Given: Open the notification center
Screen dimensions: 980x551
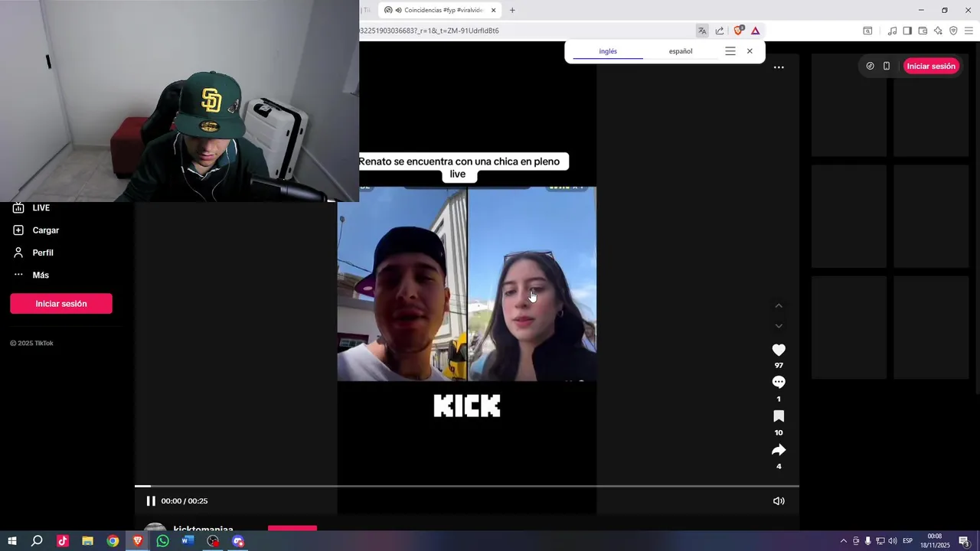Looking at the screenshot, I should pyautogui.click(x=964, y=541).
